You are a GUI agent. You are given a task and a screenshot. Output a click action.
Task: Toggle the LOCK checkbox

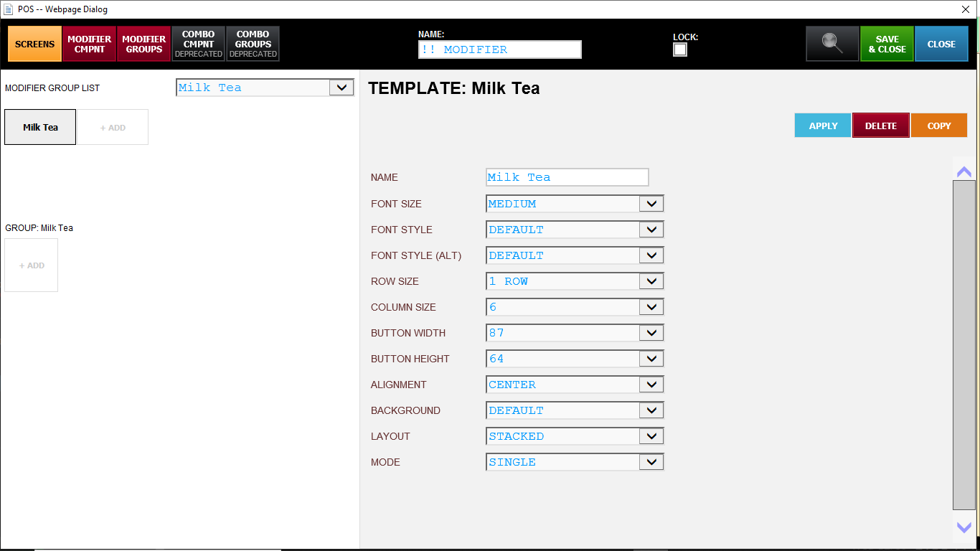tap(680, 50)
